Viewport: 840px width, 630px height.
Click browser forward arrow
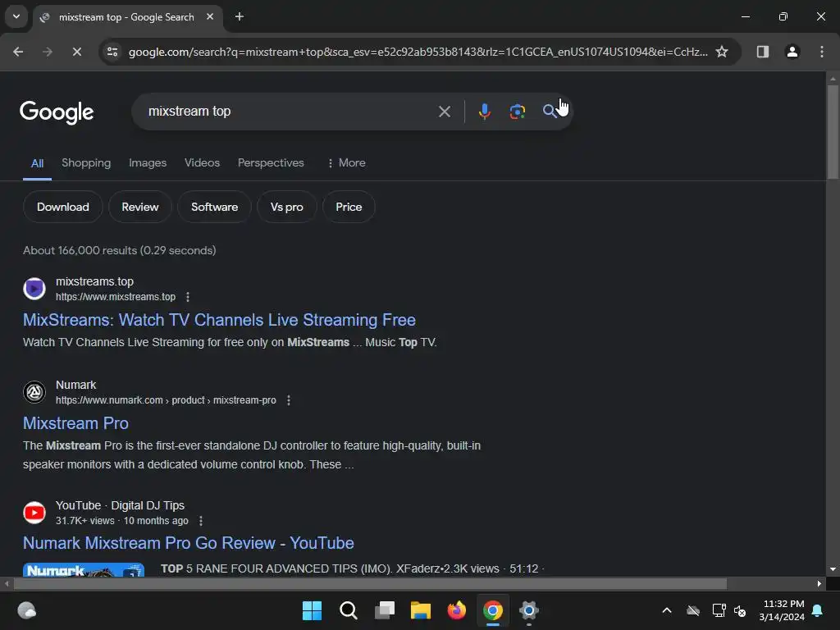point(48,52)
